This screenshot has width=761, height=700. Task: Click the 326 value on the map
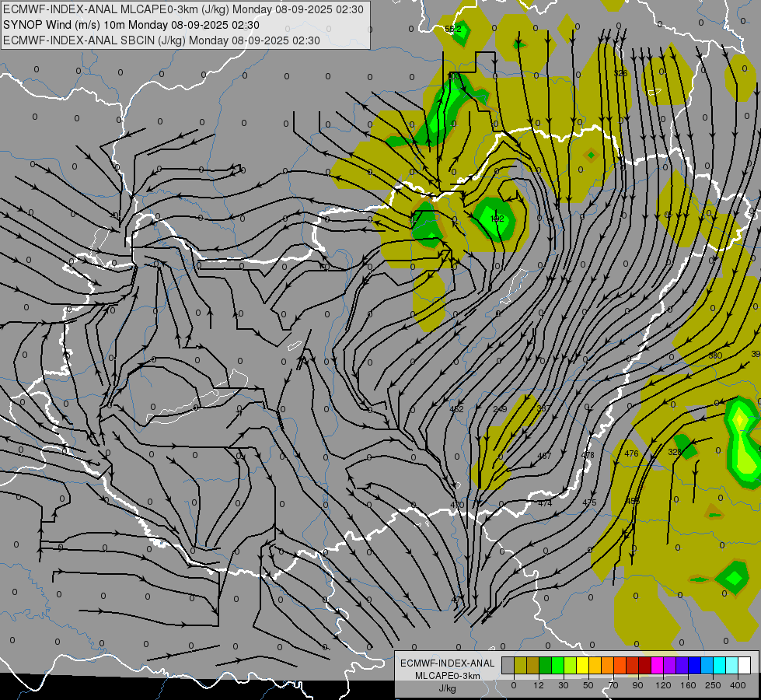coord(621,73)
